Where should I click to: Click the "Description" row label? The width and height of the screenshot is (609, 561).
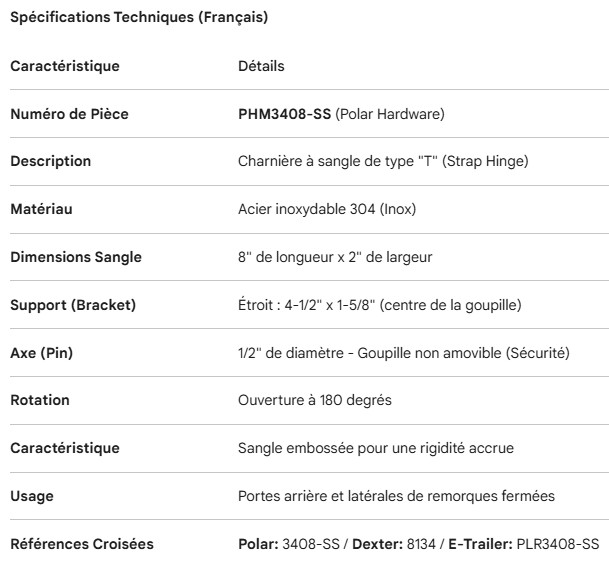click(x=50, y=161)
